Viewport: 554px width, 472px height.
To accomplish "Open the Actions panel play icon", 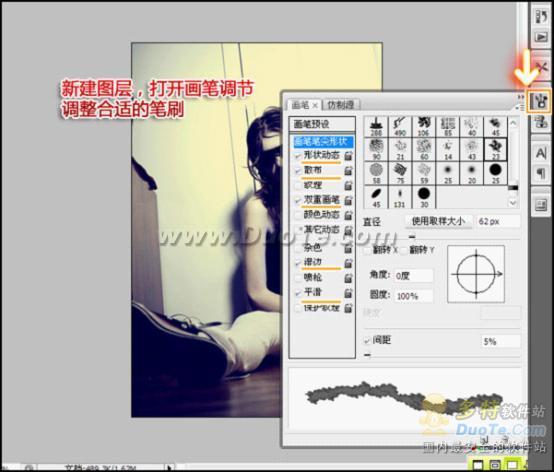I will tap(541, 36).
